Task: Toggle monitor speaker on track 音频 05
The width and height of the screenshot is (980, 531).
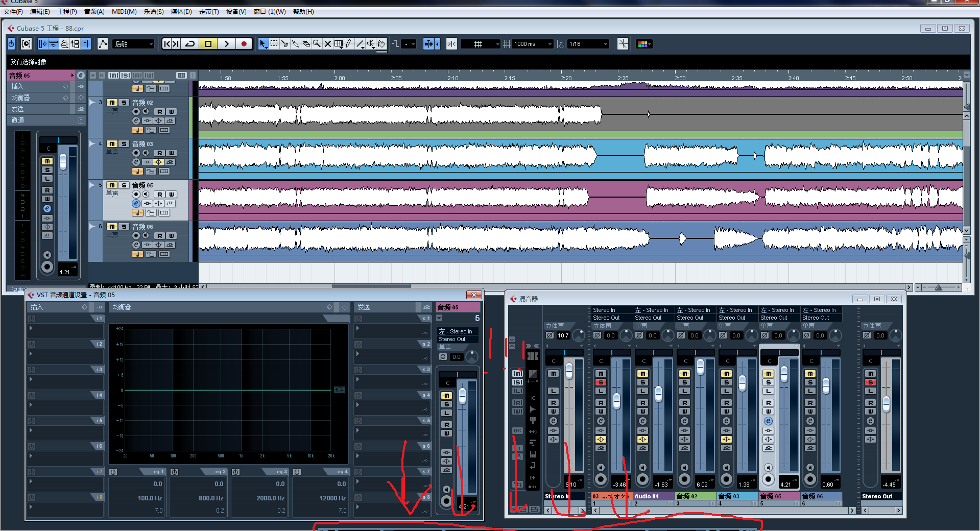Action: (146, 194)
